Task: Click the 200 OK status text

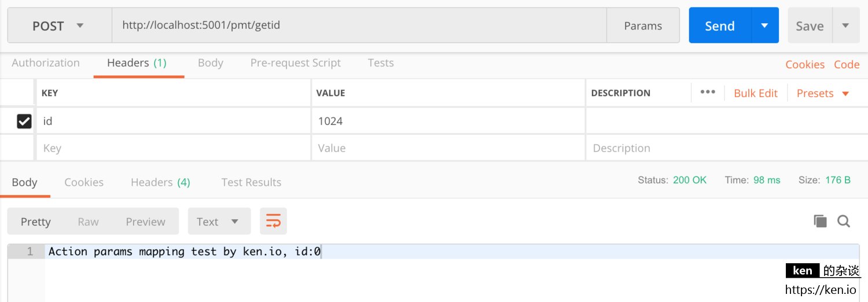Action: (x=690, y=180)
